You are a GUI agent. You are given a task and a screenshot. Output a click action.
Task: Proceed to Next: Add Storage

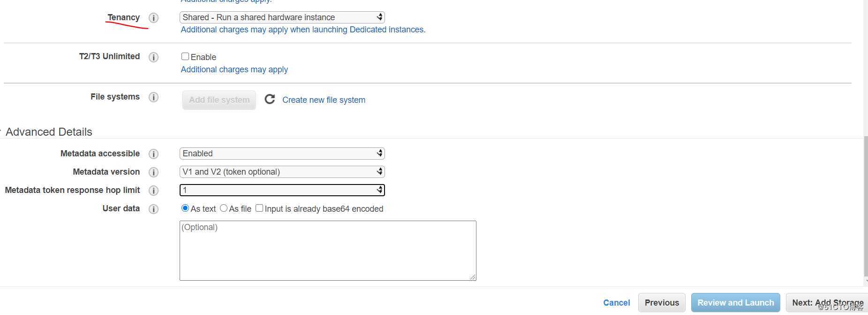coord(827,303)
